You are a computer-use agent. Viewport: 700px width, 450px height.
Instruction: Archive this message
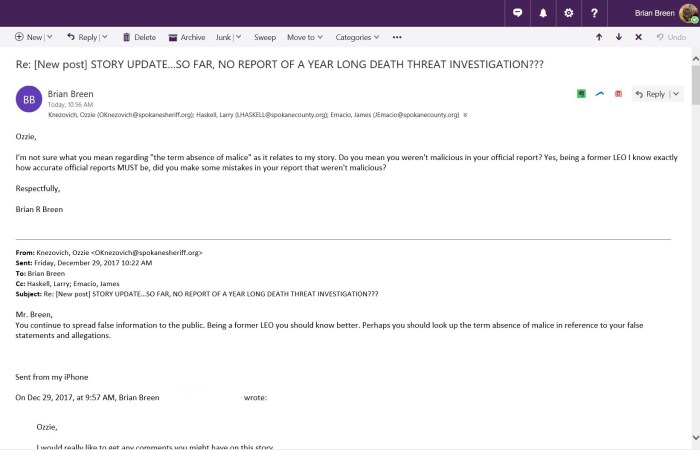(x=187, y=37)
